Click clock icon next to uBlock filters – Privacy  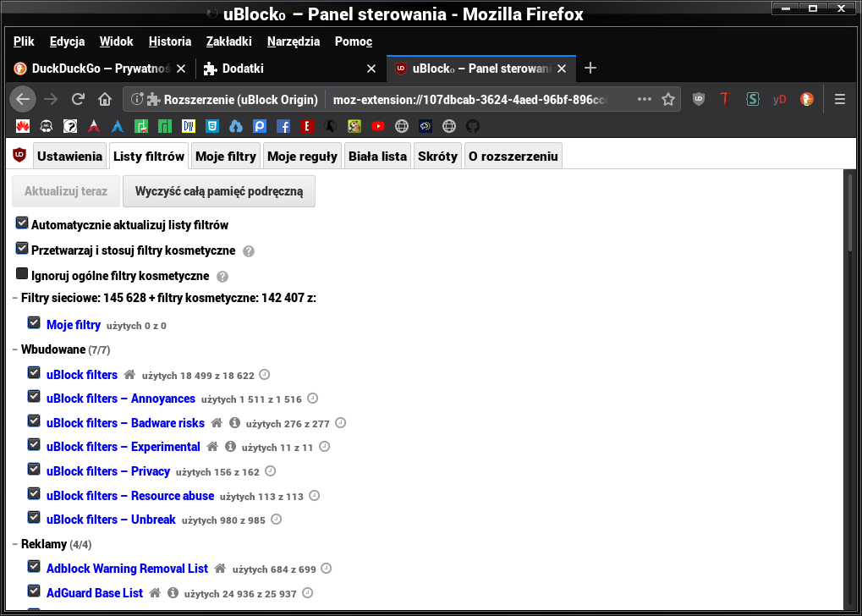click(x=271, y=471)
